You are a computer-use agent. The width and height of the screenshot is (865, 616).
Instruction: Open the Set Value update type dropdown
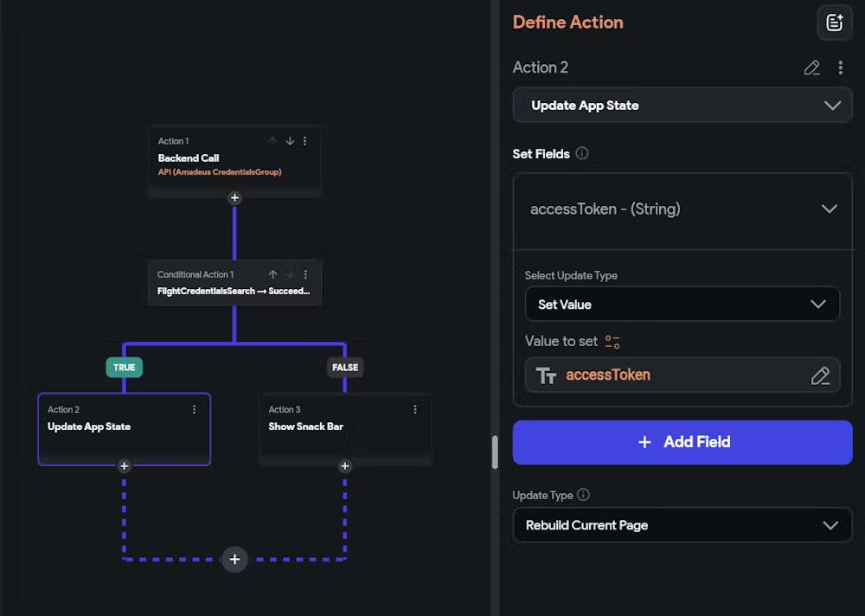point(682,305)
